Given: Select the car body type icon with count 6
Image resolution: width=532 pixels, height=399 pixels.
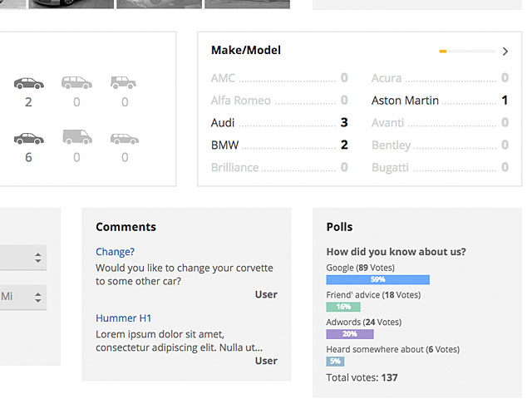Looking at the screenshot, I should point(29,139).
